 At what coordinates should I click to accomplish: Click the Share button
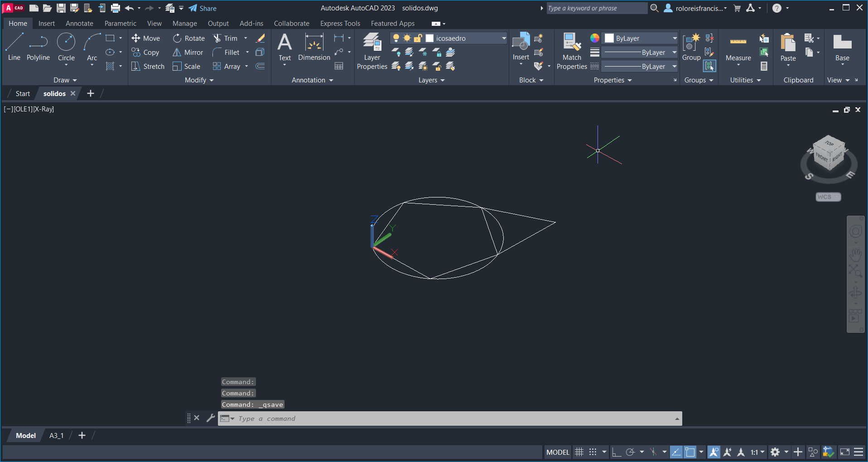pyautogui.click(x=203, y=8)
